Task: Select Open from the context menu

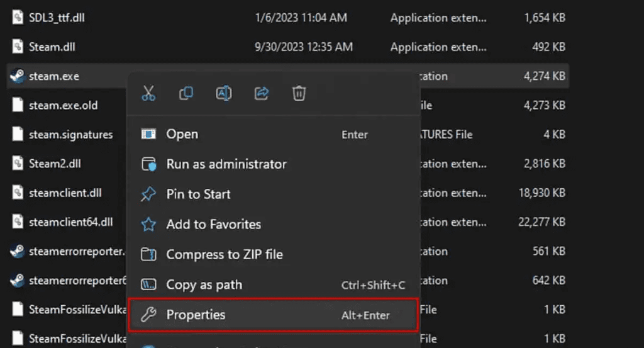Action: pos(182,134)
